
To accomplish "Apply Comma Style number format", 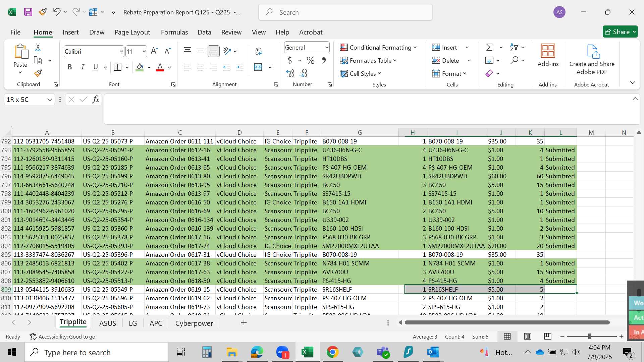I will 324,61.
